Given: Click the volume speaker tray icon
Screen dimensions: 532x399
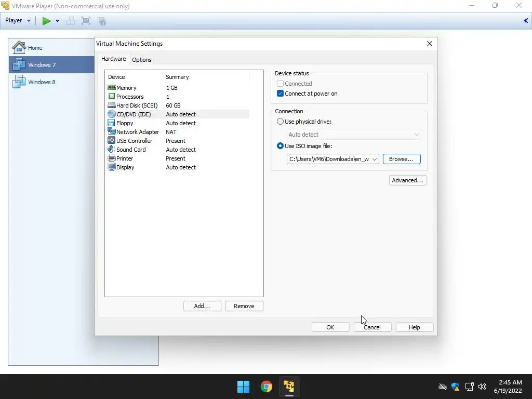Looking at the screenshot, I should (x=482, y=387).
